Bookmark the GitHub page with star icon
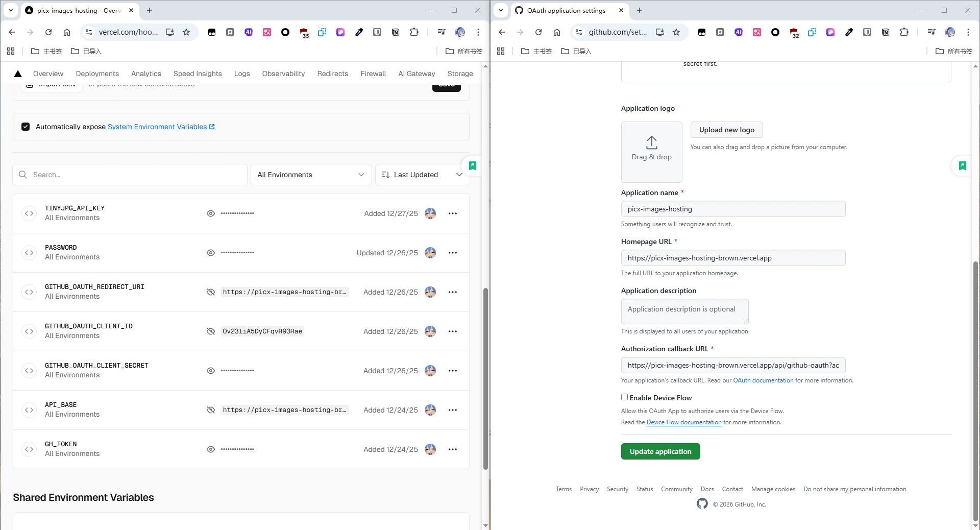Image resolution: width=980 pixels, height=530 pixels. pos(676,32)
